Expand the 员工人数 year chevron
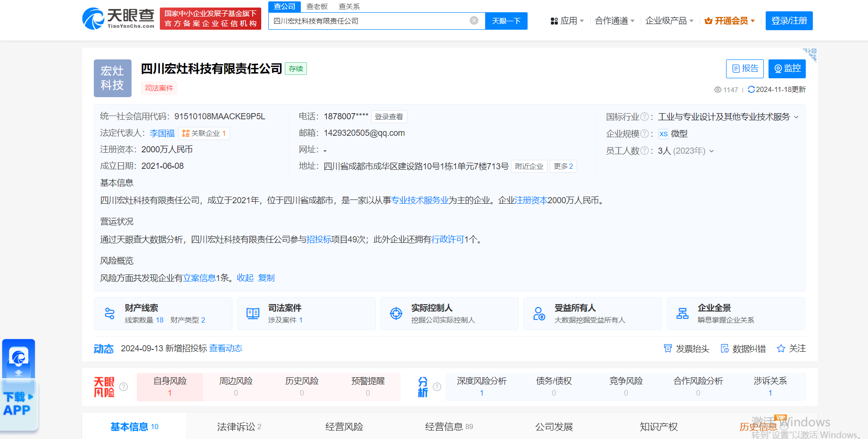This screenshot has height=439, width=868. click(711, 151)
